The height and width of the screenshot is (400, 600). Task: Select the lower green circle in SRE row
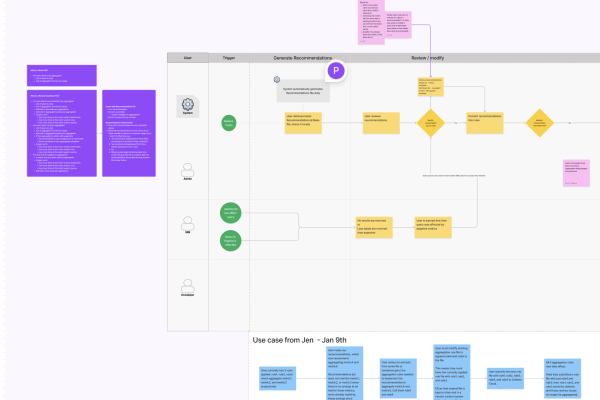232,239
